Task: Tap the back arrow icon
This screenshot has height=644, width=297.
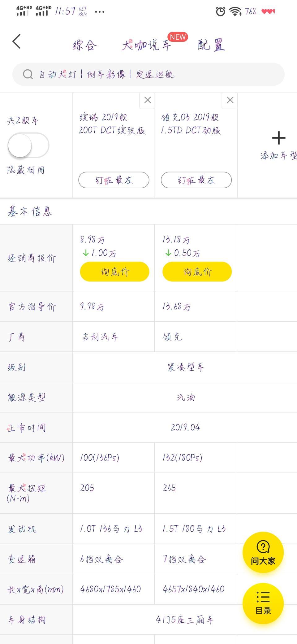Action: 17,41
